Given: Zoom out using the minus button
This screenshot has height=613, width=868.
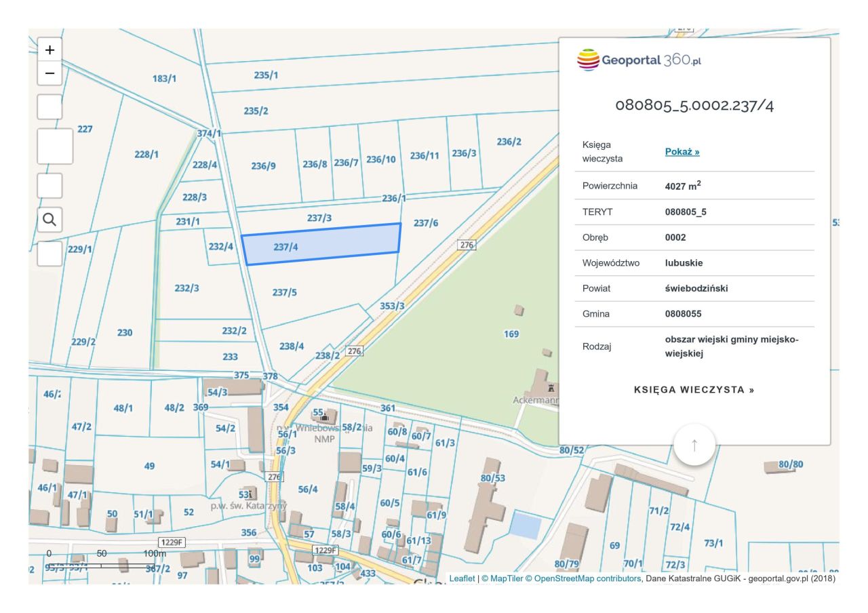Looking at the screenshot, I should tap(50, 73).
